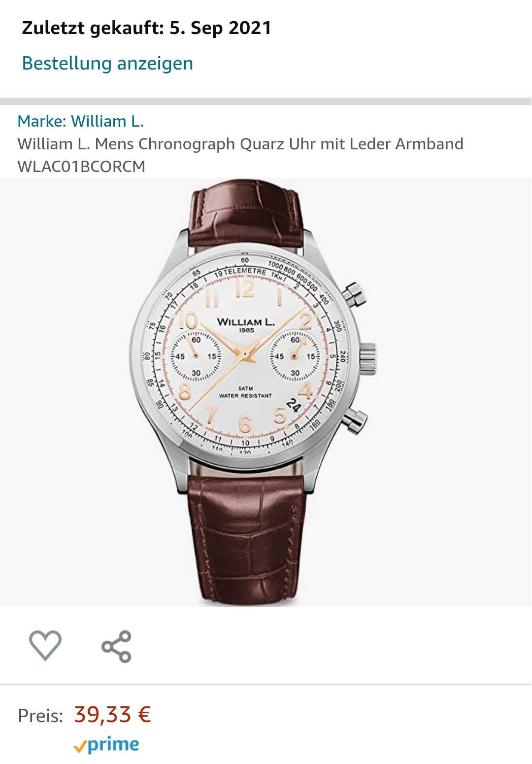Tap the Preis label
This screenshot has width=532, height=764.
point(40,716)
